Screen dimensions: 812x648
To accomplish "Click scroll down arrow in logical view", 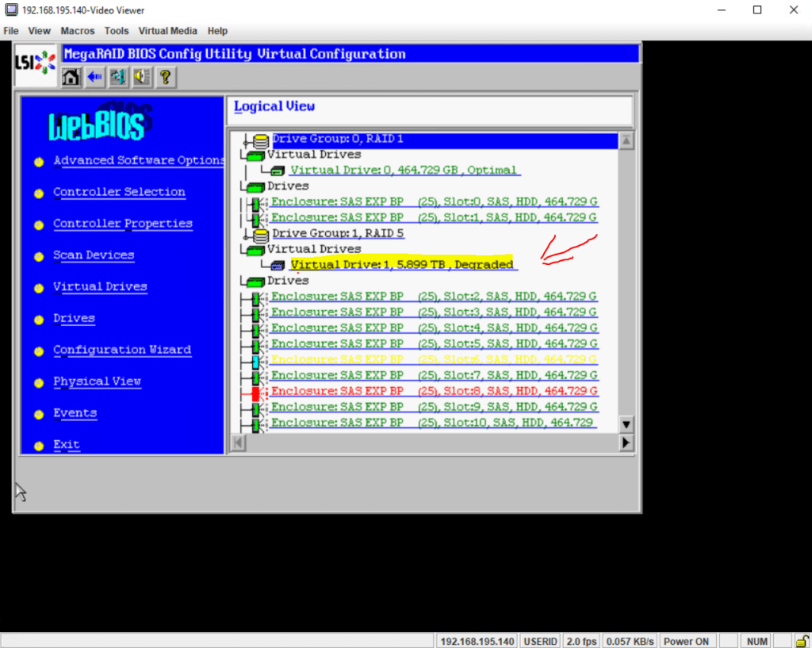I will coord(626,425).
